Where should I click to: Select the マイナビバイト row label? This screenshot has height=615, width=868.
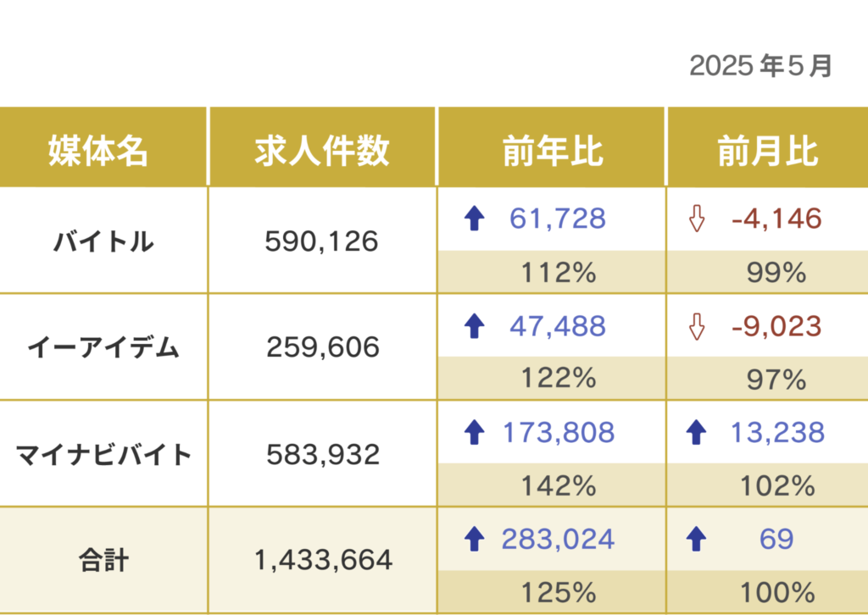103,455
